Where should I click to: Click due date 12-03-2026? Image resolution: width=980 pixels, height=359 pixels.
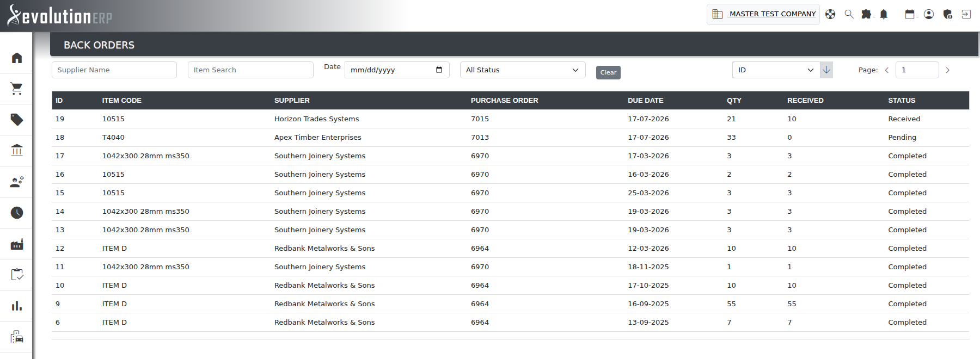click(x=648, y=249)
